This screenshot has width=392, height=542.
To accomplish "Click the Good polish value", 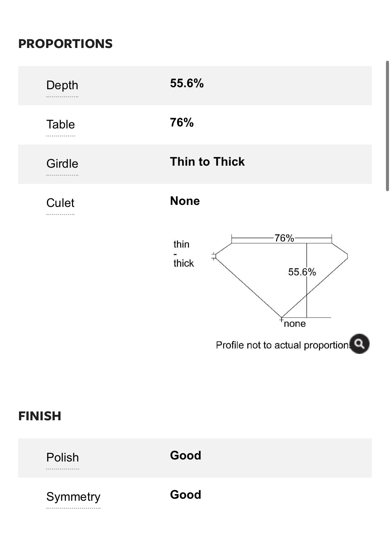I will coord(186,455).
